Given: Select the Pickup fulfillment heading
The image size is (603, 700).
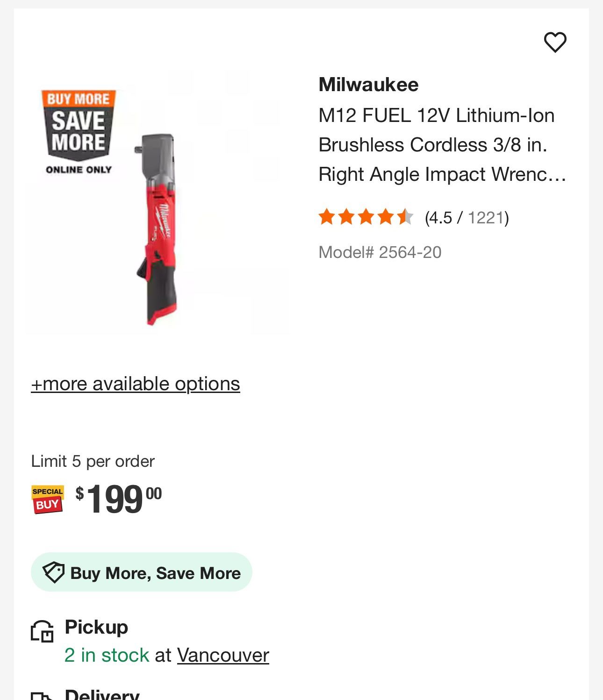Looking at the screenshot, I should [96, 627].
